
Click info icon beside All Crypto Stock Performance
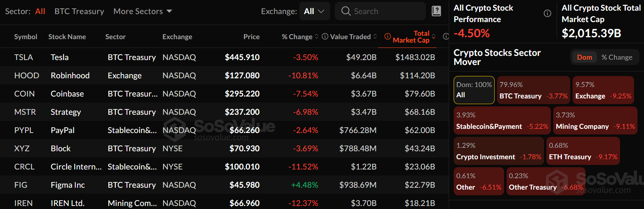click(x=547, y=14)
